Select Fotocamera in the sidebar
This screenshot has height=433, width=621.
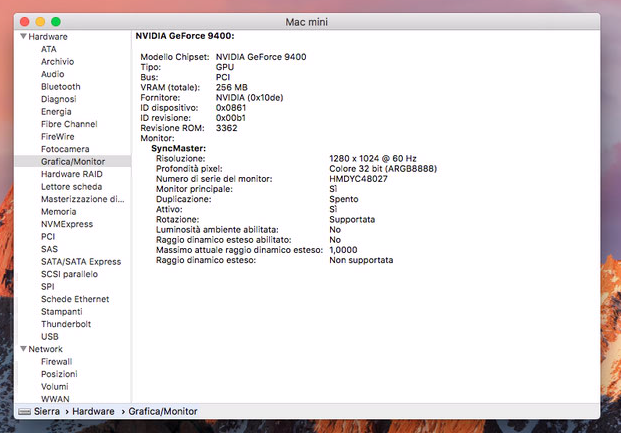[x=65, y=149]
